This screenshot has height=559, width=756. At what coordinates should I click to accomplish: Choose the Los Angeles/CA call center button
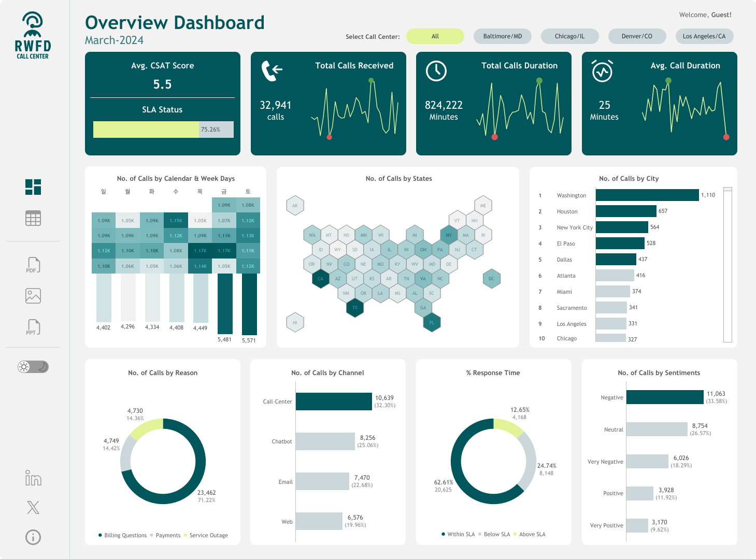(x=705, y=36)
